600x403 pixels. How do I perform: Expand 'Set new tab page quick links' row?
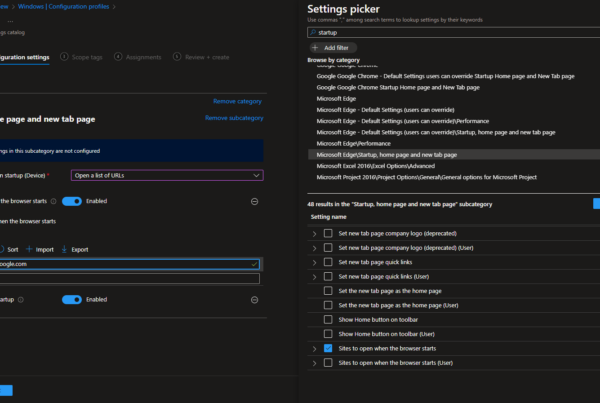tap(314, 263)
